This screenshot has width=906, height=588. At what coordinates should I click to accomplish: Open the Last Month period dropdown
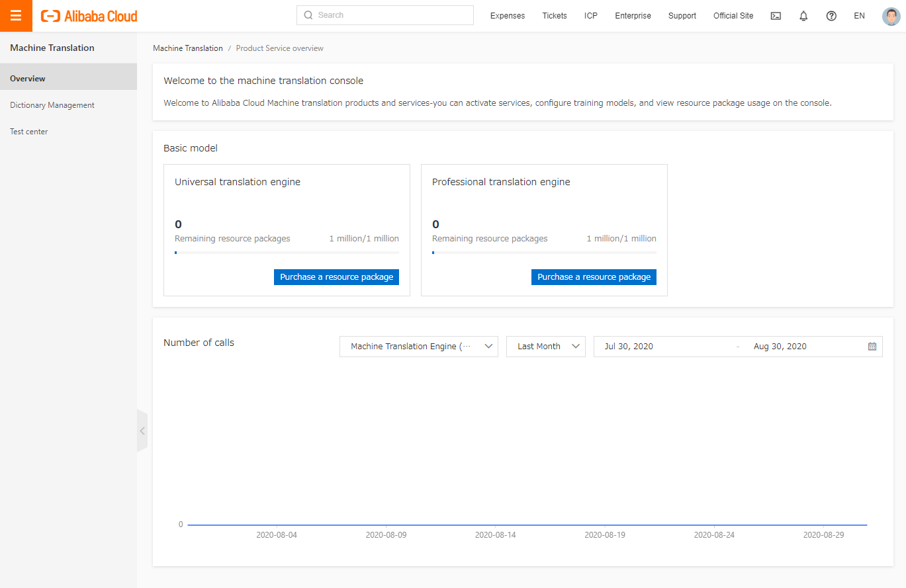pyautogui.click(x=545, y=347)
